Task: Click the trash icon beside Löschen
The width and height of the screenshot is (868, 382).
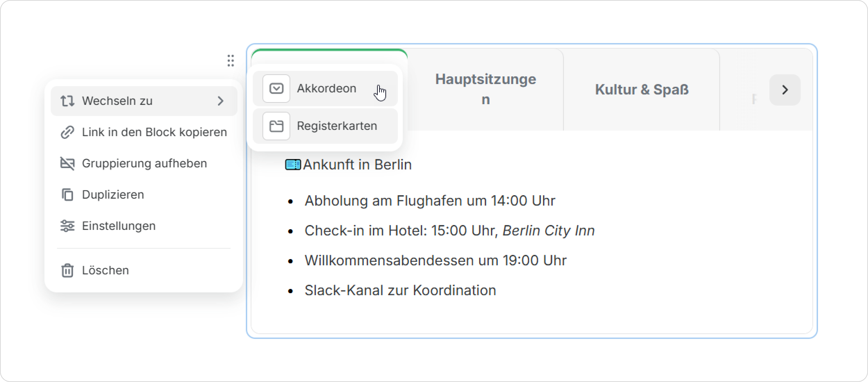Action: click(x=67, y=271)
